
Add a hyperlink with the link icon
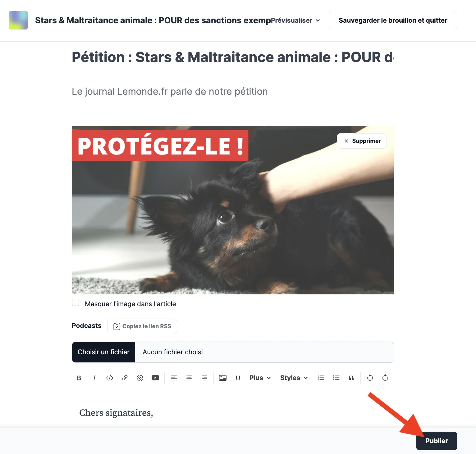tap(125, 378)
